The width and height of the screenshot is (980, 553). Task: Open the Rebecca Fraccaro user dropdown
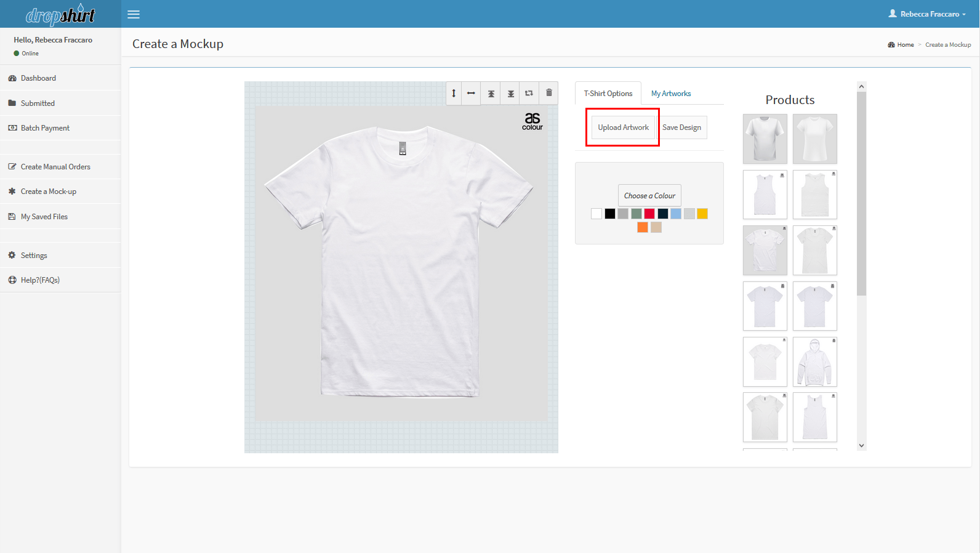coord(927,14)
